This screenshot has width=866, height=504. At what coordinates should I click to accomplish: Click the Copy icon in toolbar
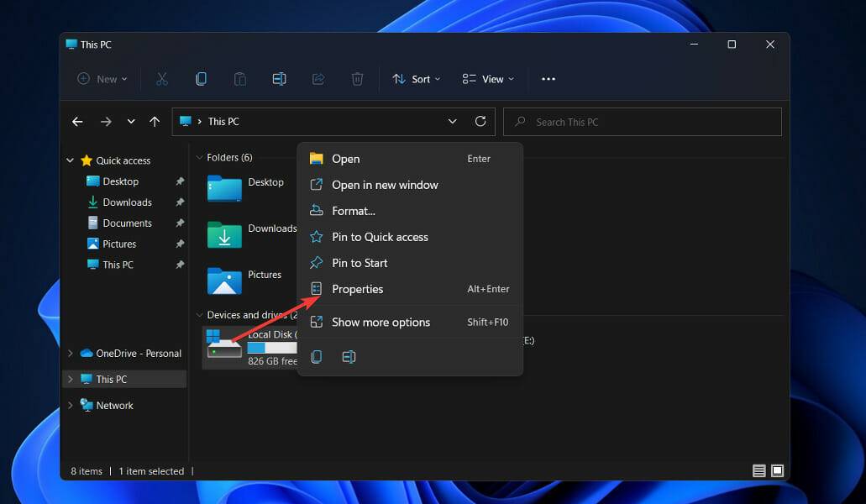(201, 79)
